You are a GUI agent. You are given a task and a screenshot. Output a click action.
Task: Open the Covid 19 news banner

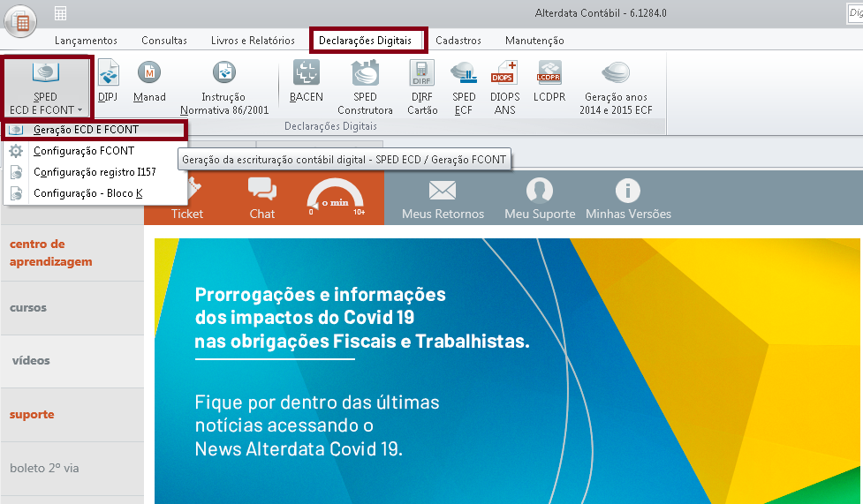click(507, 371)
